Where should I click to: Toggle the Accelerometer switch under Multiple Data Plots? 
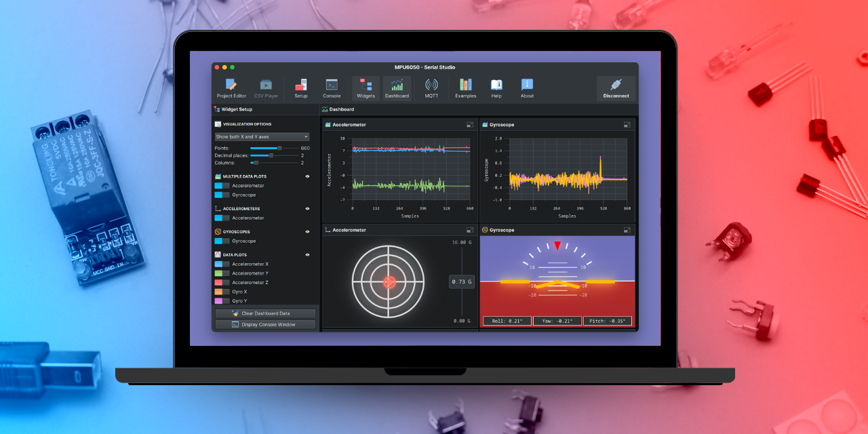[222, 185]
